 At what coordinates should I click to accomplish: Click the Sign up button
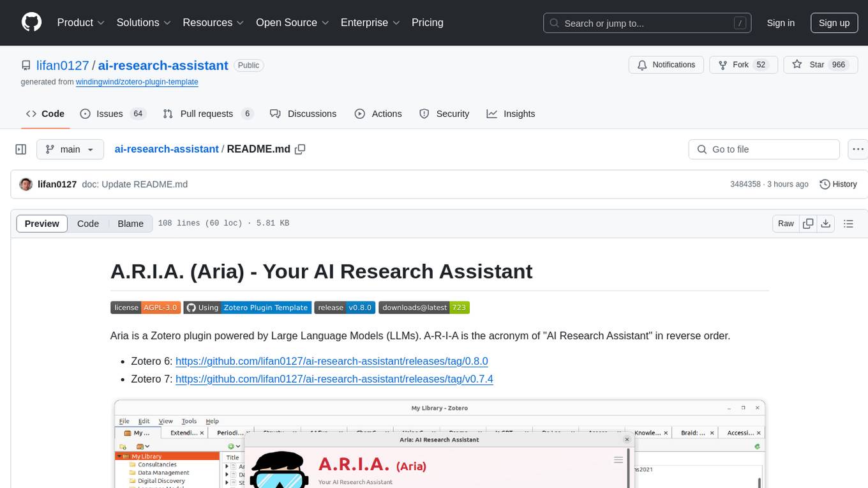click(x=834, y=23)
